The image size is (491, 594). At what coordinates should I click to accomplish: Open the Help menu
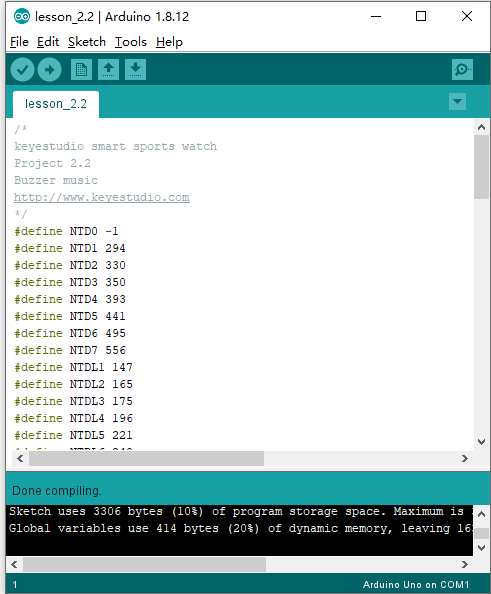(169, 42)
